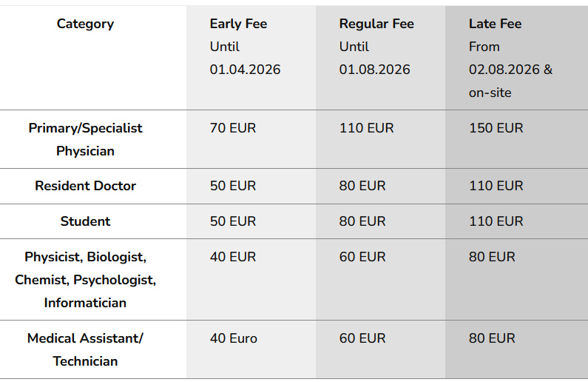Click Resident Doctor's 110 EUR late fee

click(496, 186)
